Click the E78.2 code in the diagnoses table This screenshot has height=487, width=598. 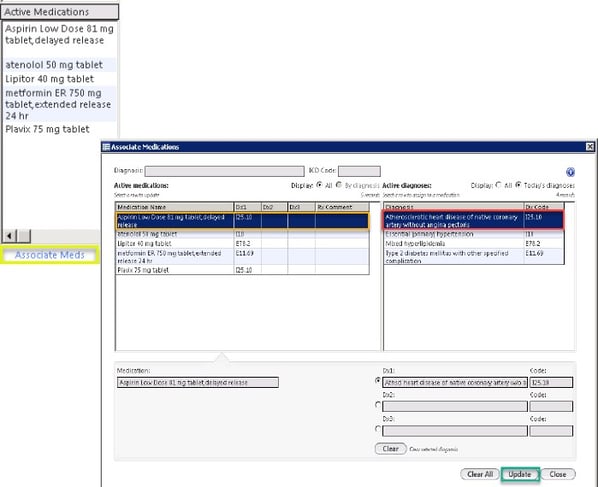(x=533, y=243)
